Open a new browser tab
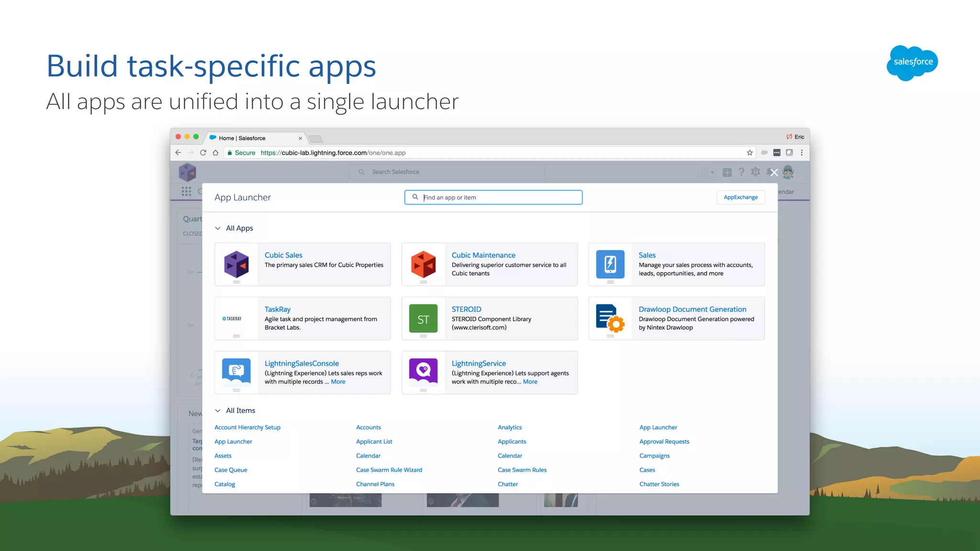This screenshot has height=551, width=980. tap(316, 139)
